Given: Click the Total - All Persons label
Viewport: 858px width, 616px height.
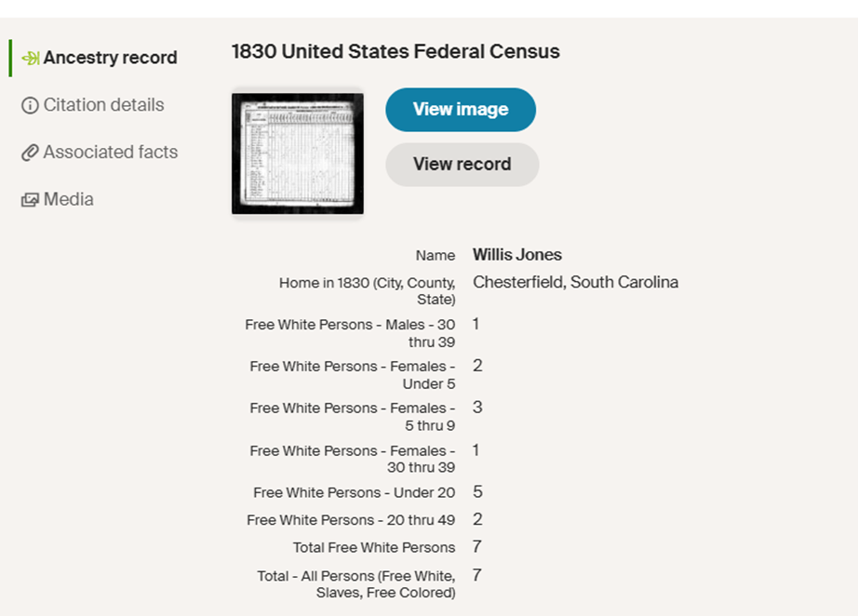Looking at the screenshot, I should tap(356, 584).
